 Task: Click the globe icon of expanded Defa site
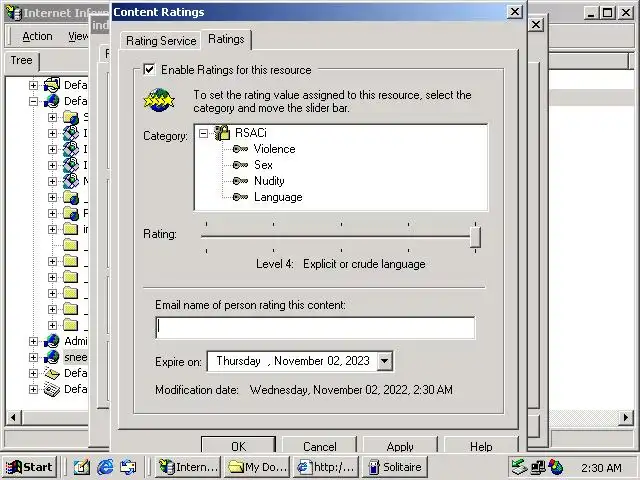tap(52, 101)
